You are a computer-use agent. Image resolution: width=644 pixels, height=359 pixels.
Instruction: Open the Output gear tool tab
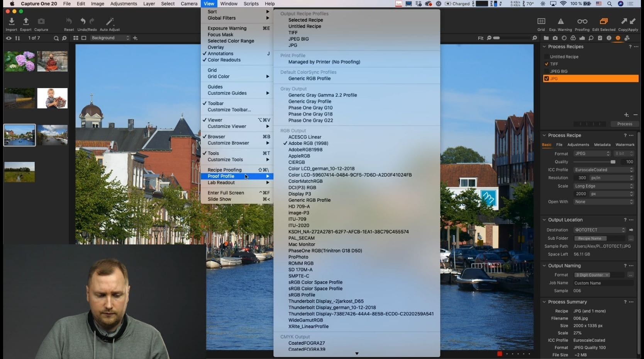(618, 38)
